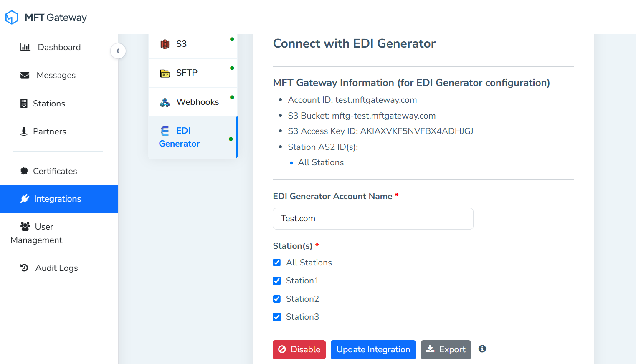Click the MFT Gateway logo icon
This screenshot has height=364, width=636.
[x=12, y=17]
